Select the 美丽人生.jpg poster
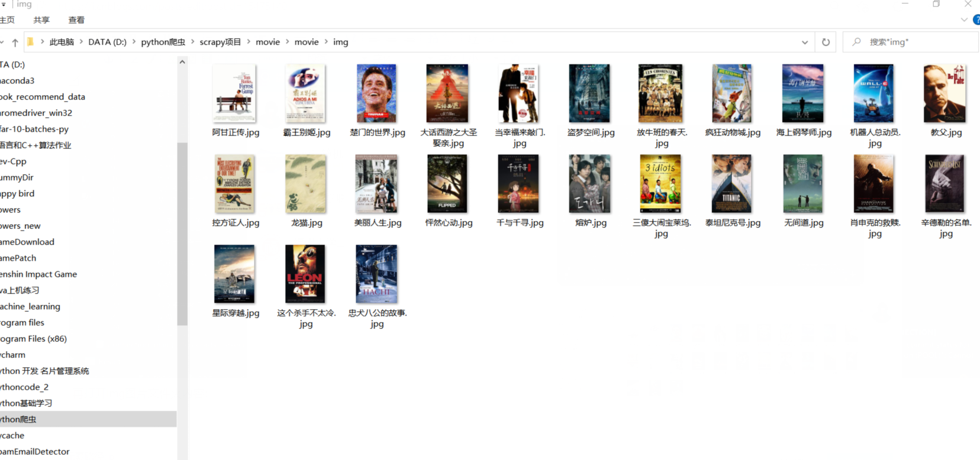The image size is (980, 460). coord(376,184)
